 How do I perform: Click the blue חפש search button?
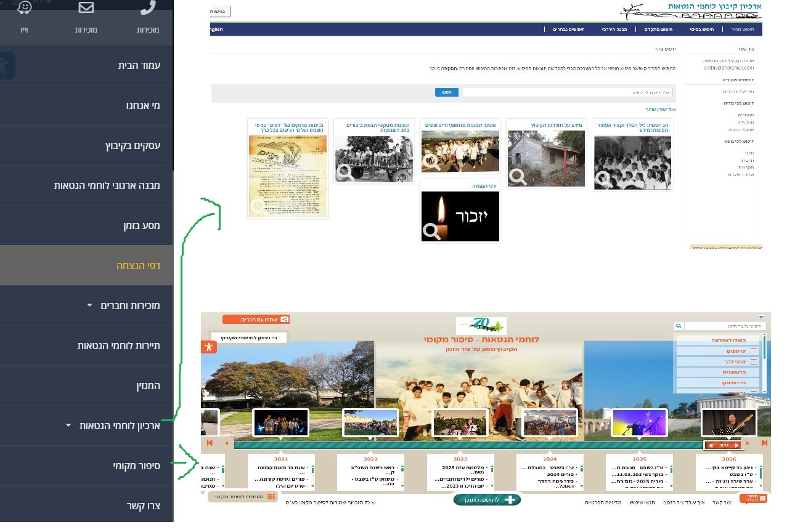[447, 92]
